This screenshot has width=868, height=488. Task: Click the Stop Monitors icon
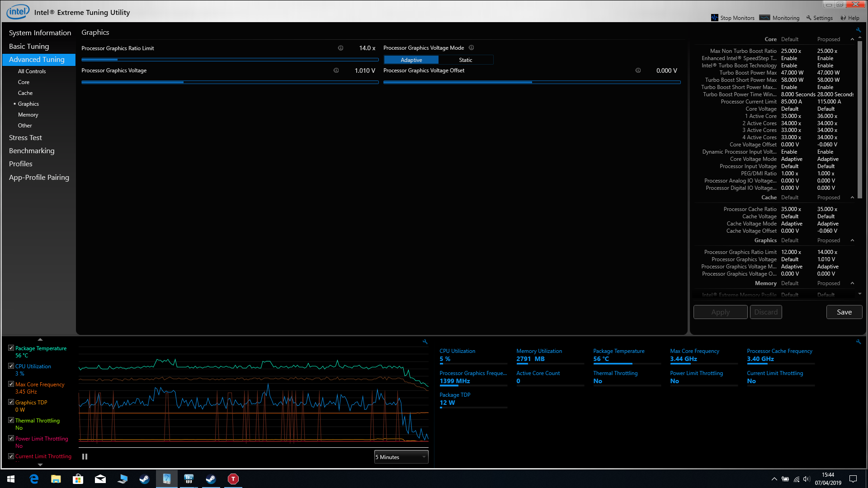pos(714,18)
